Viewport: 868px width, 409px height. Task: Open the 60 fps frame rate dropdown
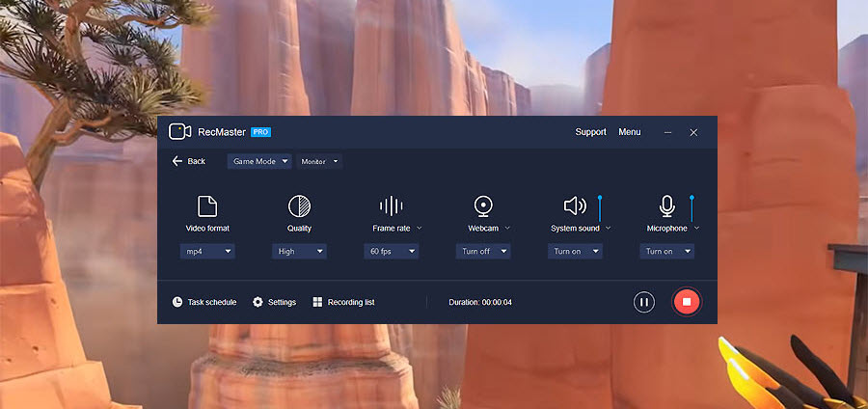click(392, 251)
